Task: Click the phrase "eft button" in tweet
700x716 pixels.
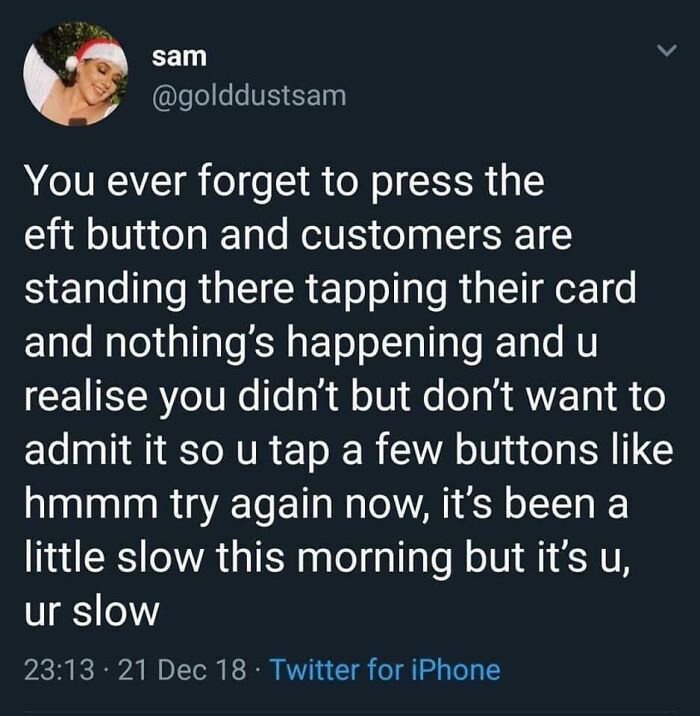Action: 116,236
